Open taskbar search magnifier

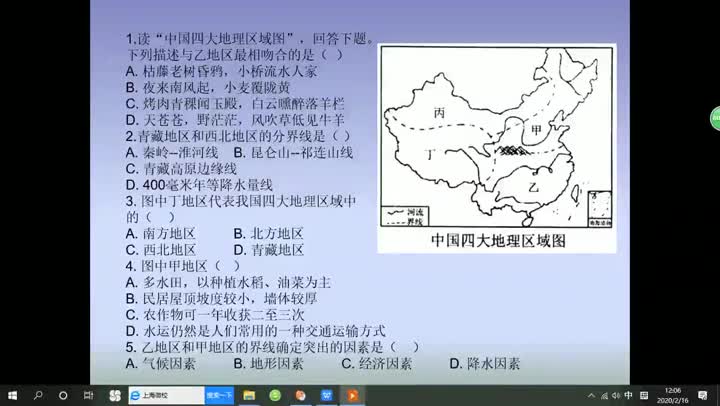click(38, 395)
